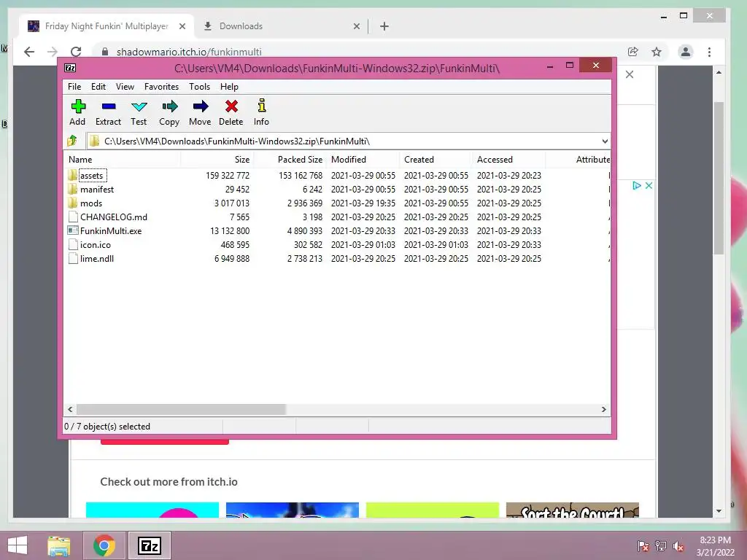
Task: Sort by Packed Size column header
Action: point(290,160)
